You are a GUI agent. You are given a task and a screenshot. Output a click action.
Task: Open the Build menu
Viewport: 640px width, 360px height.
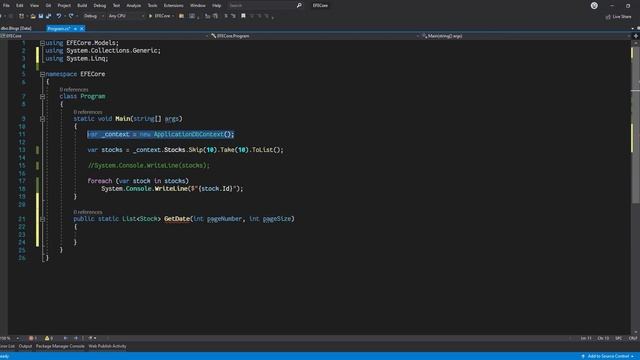point(82,6)
